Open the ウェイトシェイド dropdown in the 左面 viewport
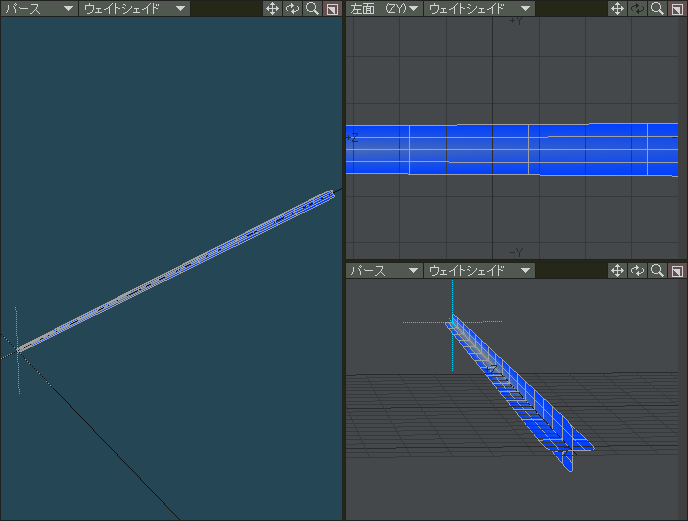This screenshot has width=688, height=521. (479, 8)
